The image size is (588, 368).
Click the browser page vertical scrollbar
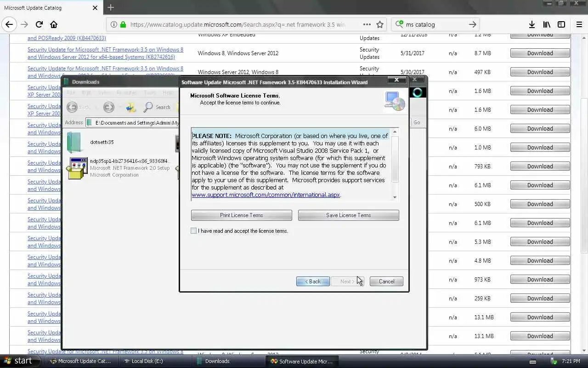[584, 175]
